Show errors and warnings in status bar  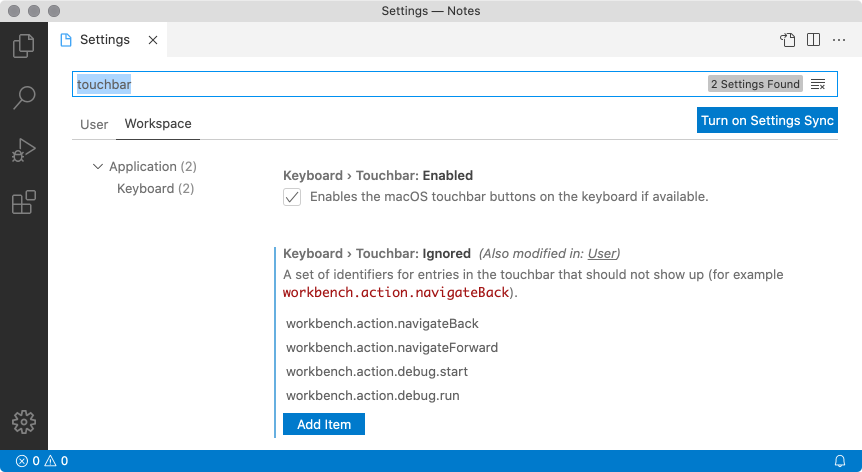42,461
